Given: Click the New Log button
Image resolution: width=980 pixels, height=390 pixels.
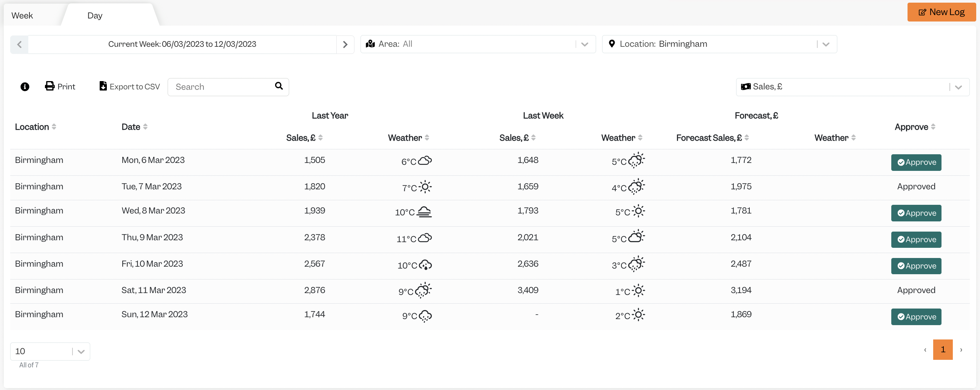Looking at the screenshot, I should (941, 12).
